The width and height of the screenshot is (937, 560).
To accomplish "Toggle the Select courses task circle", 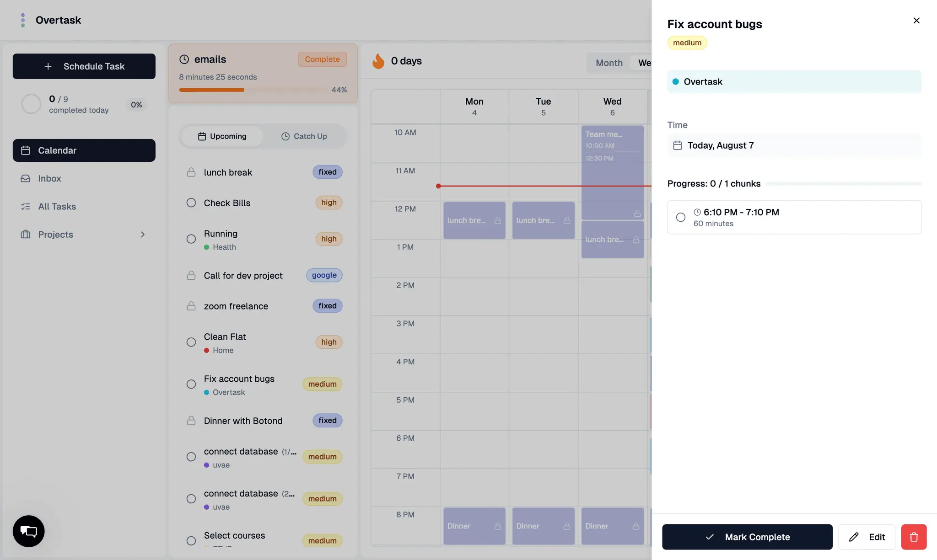I will tap(191, 541).
